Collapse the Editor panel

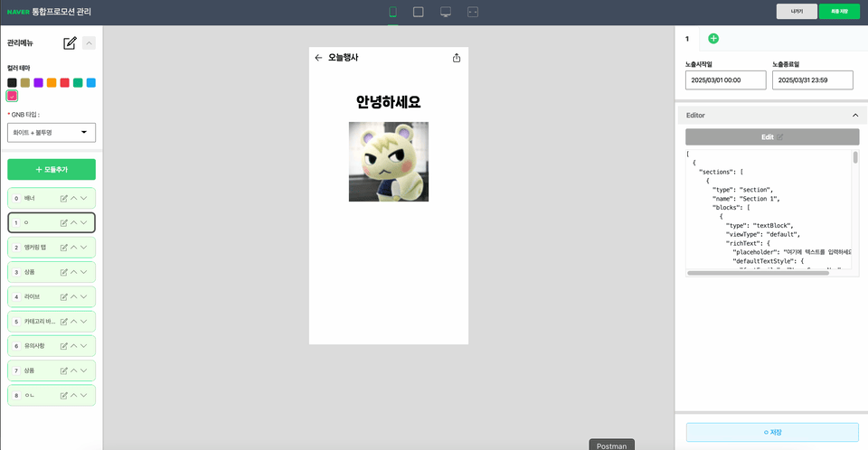[x=854, y=116]
